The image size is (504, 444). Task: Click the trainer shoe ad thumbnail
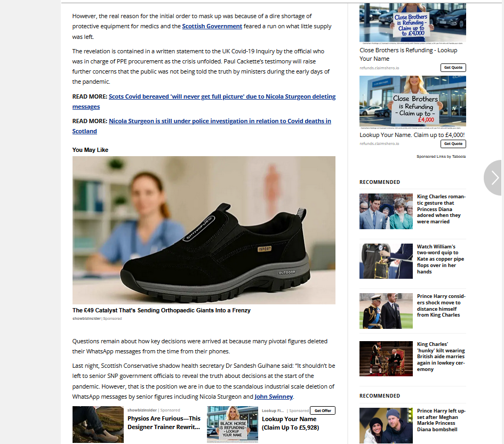[98, 424]
